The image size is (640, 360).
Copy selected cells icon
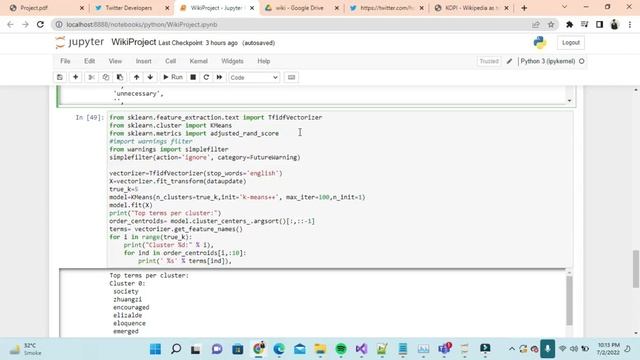click(106, 77)
